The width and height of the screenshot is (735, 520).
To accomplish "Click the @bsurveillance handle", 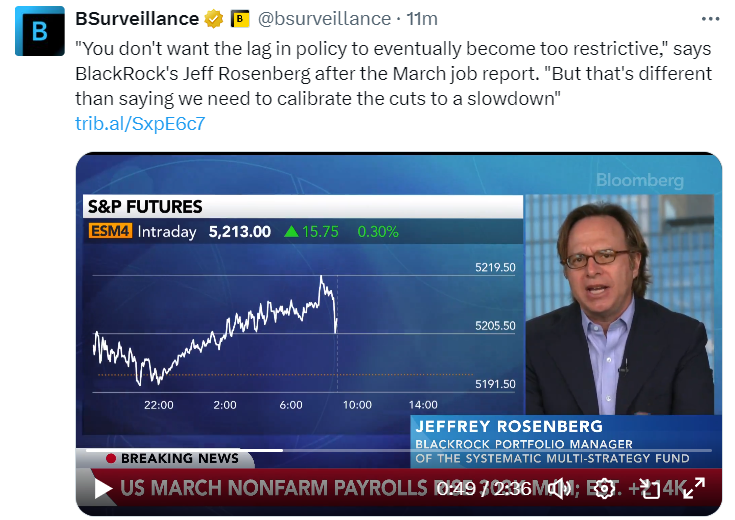I will click(x=324, y=19).
